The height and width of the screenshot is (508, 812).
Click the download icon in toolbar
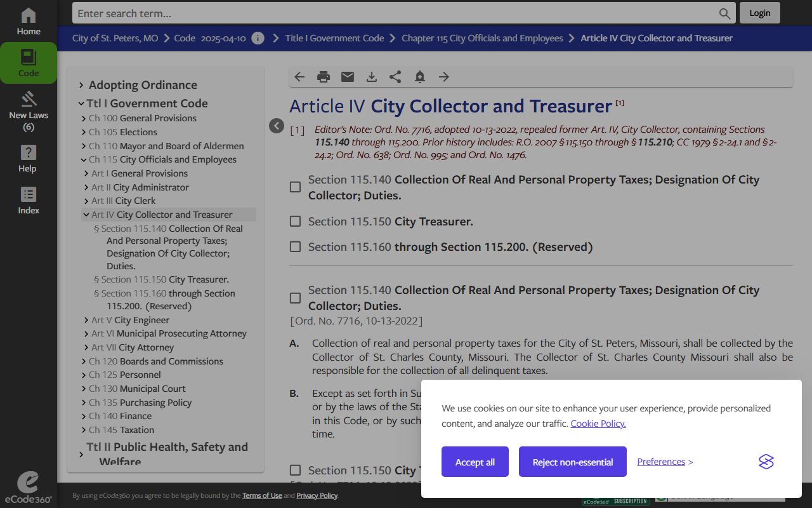[372, 77]
